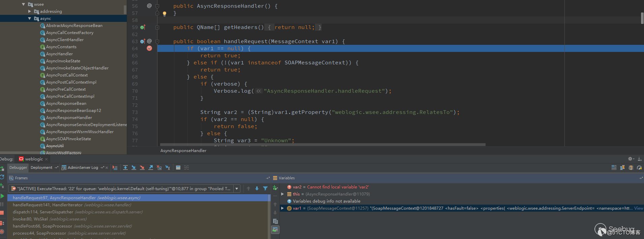Screen dimensions: 644x239
Task: Click the implements gutter icon at line 63
Action: [x=143, y=41]
